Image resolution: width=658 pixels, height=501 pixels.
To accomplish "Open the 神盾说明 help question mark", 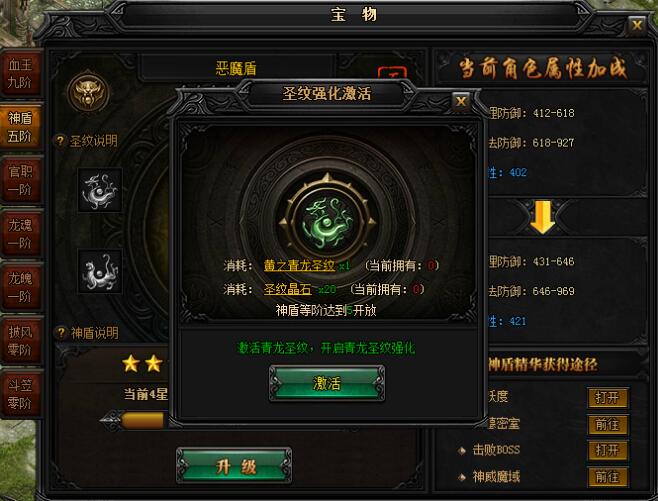I will pyautogui.click(x=61, y=333).
